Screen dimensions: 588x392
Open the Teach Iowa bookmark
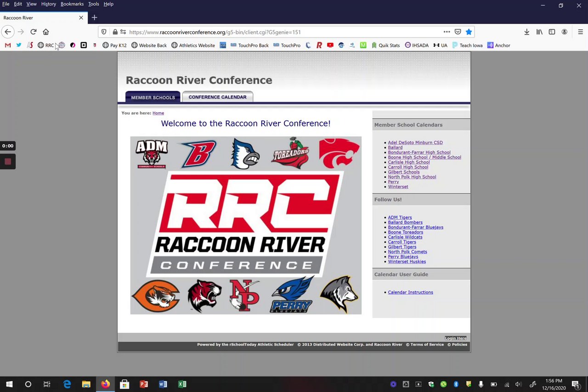(467, 45)
